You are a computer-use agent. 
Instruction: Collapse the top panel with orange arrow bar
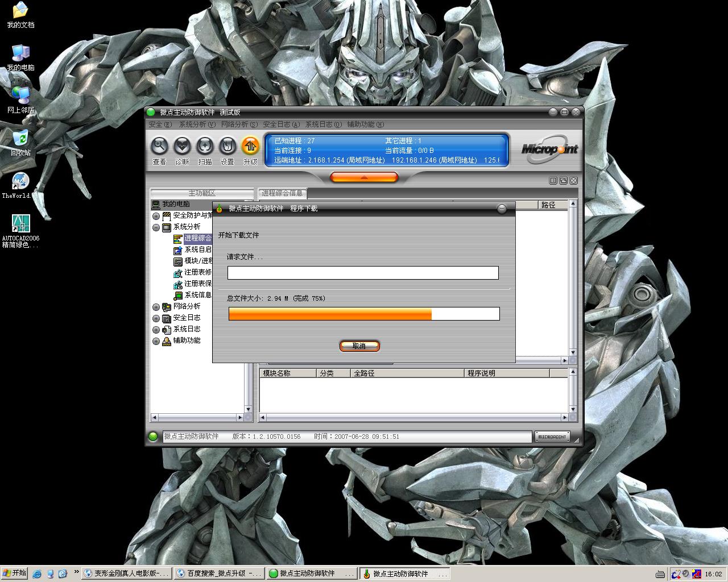tap(364, 177)
